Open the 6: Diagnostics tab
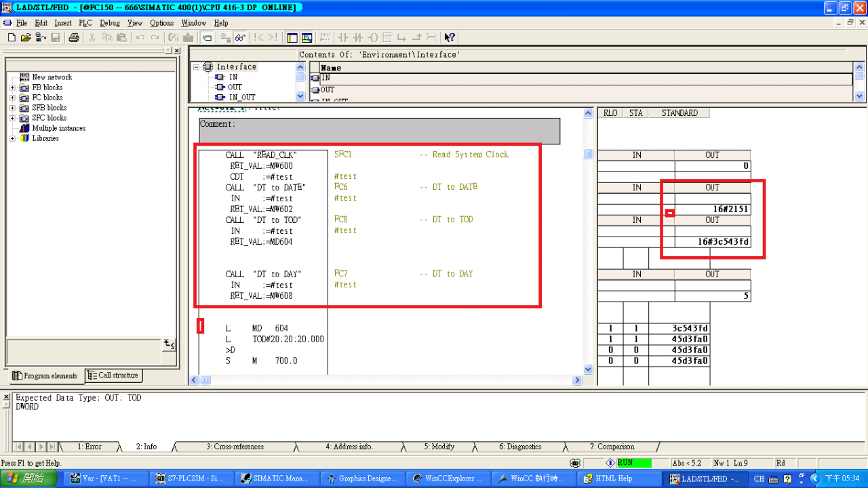 tap(520, 447)
